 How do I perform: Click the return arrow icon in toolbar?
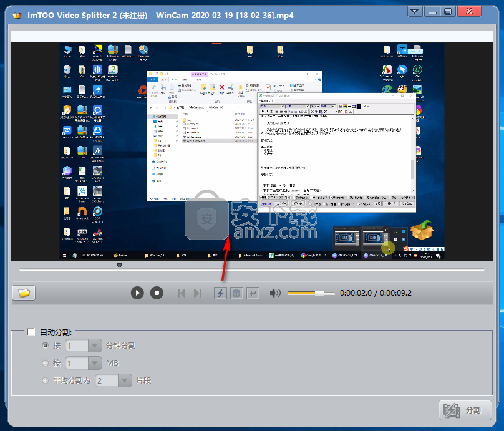coord(253,293)
